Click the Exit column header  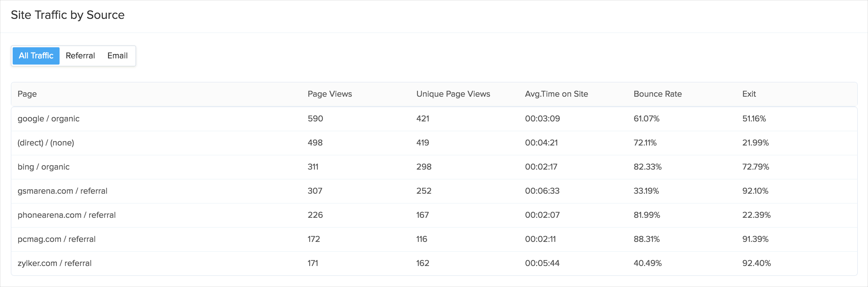[749, 94]
